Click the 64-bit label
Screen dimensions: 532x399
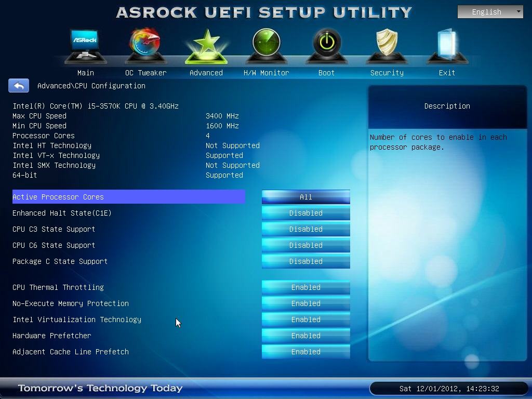25,175
